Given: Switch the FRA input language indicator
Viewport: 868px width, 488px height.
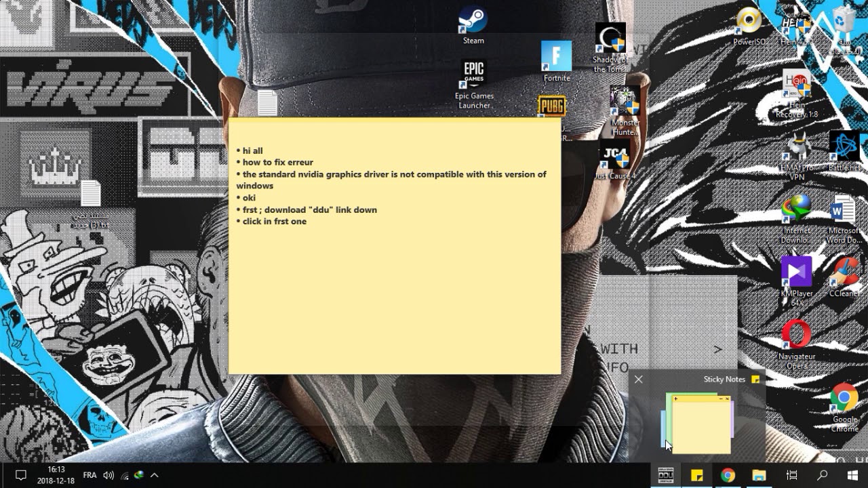Looking at the screenshot, I should [x=90, y=475].
